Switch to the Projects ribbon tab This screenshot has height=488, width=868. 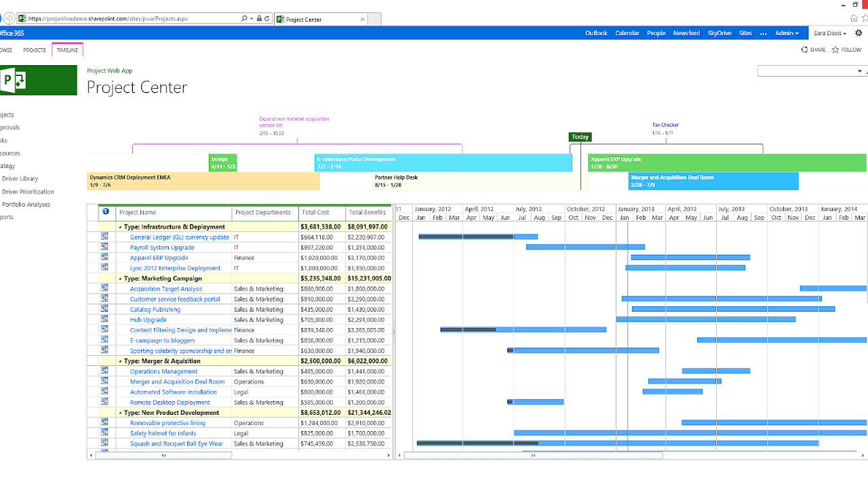[x=35, y=50]
